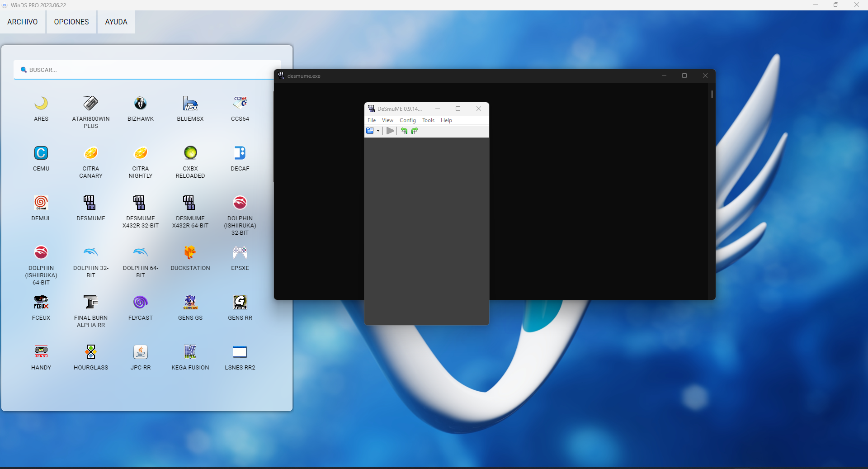Image resolution: width=868 pixels, height=469 pixels.
Task: Click the Play button in DeSmuME toolbar
Action: pyautogui.click(x=390, y=131)
